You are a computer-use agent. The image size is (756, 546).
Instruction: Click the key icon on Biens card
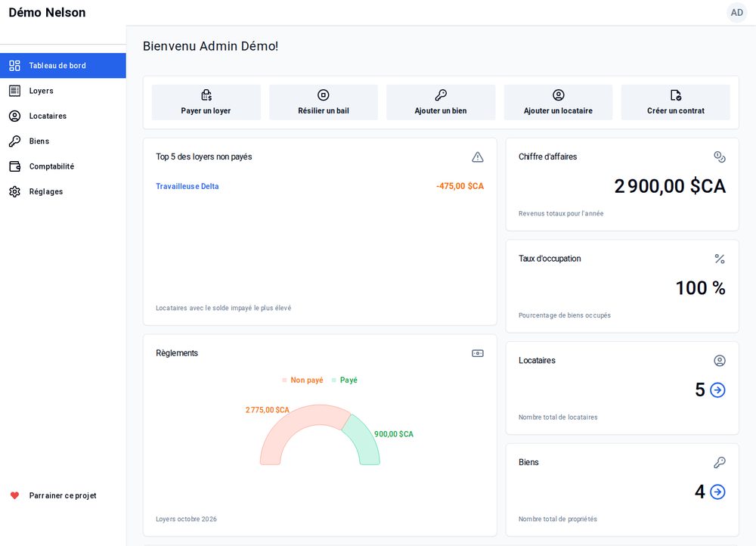point(720,463)
